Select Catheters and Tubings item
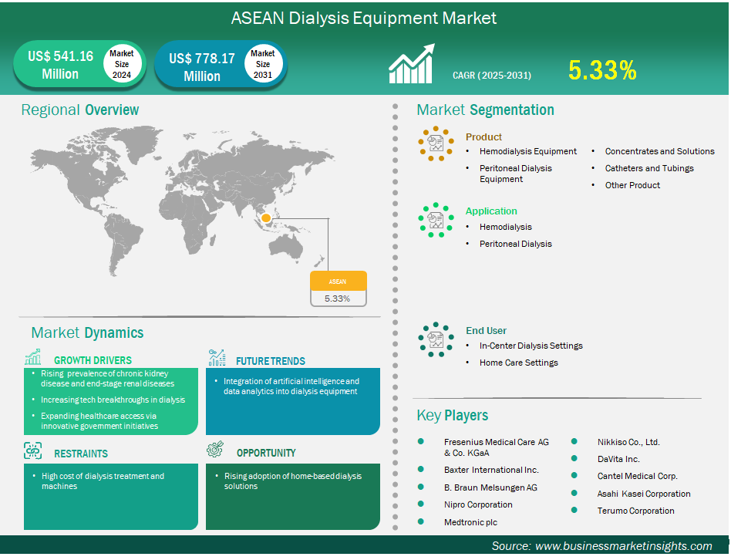 pos(649,168)
